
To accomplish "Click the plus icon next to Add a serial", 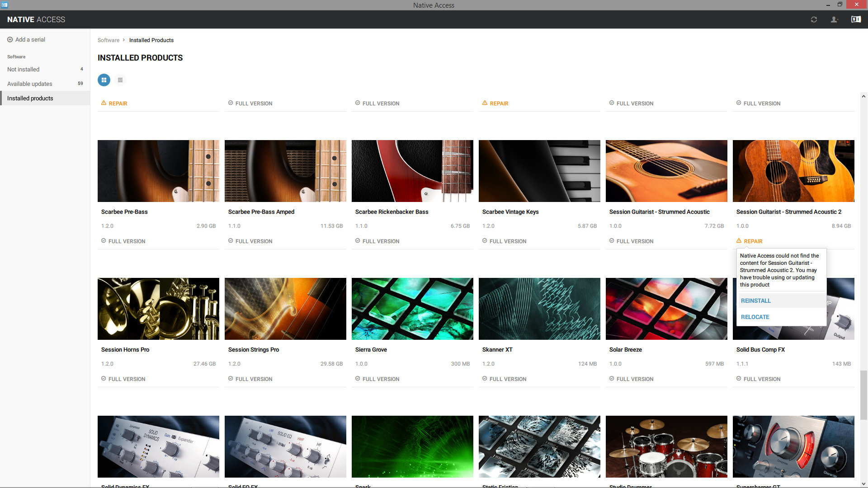I will (x=10, y=39).
